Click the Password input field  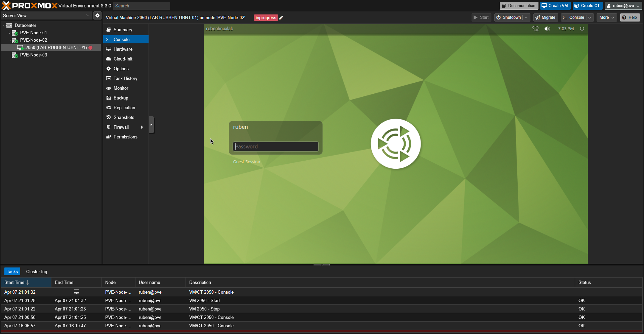[x=276, y=147]
